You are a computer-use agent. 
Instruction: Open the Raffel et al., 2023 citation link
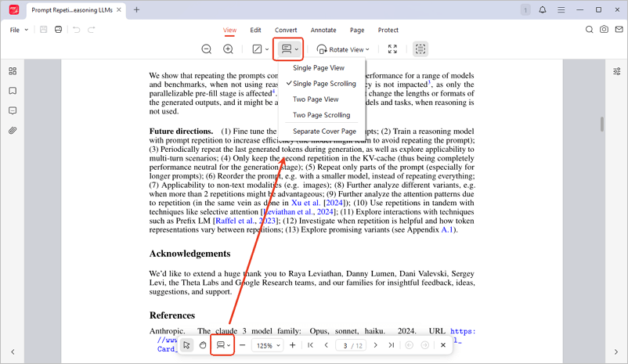pyautogui.click(x=246, y=221)
